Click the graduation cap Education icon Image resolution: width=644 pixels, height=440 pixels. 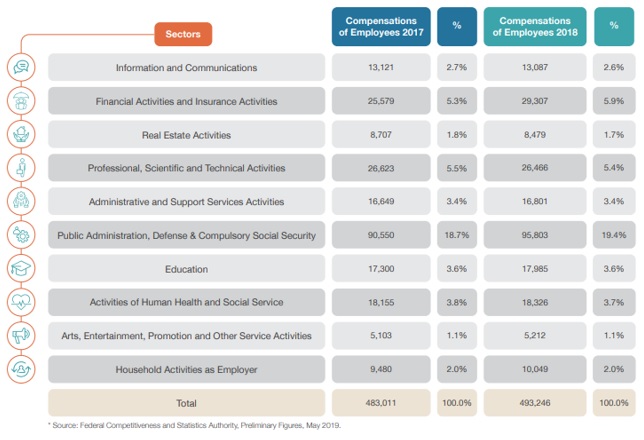click(21, 268)
